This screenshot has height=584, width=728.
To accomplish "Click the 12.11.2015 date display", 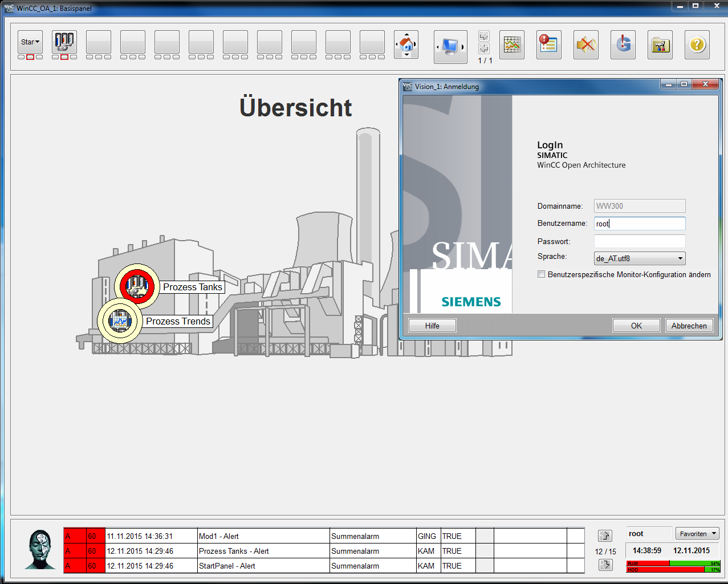I will click(x=692, y=550).
